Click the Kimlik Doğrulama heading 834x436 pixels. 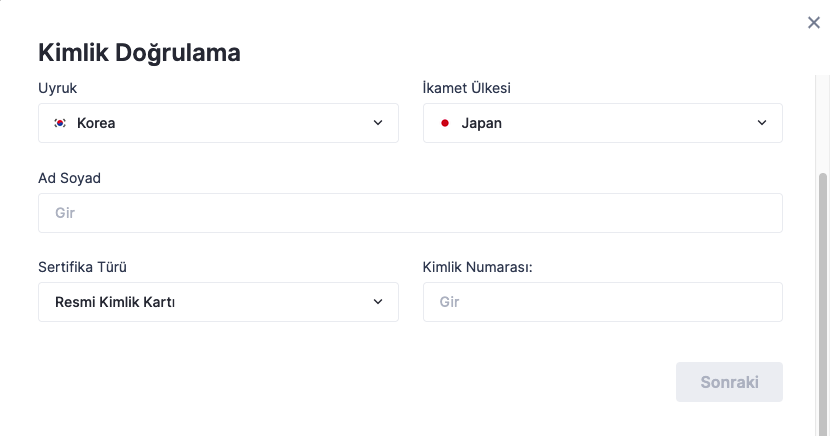[x=139, y=53]
